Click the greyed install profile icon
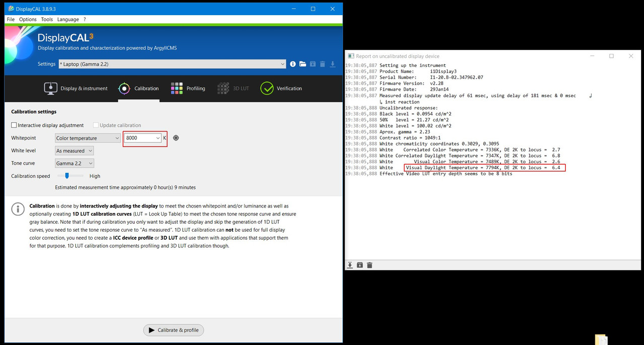644x345 pixels. click(312, 64)
